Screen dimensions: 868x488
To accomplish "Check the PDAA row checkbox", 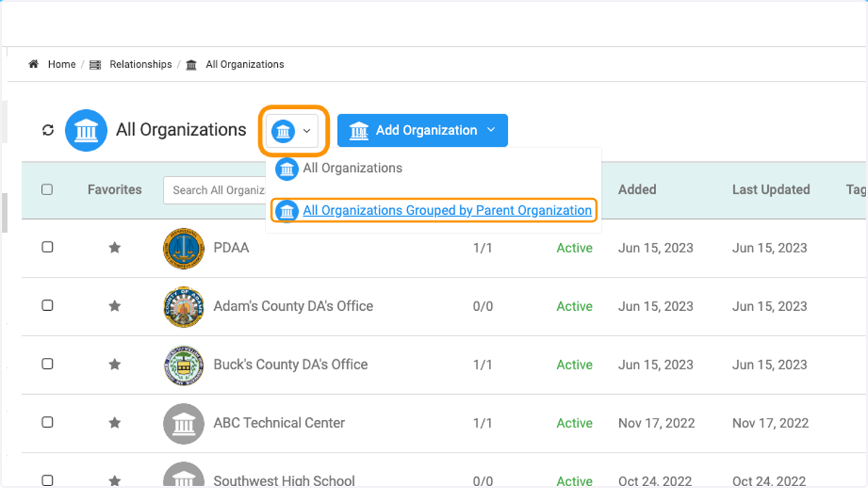I will 47,247.
